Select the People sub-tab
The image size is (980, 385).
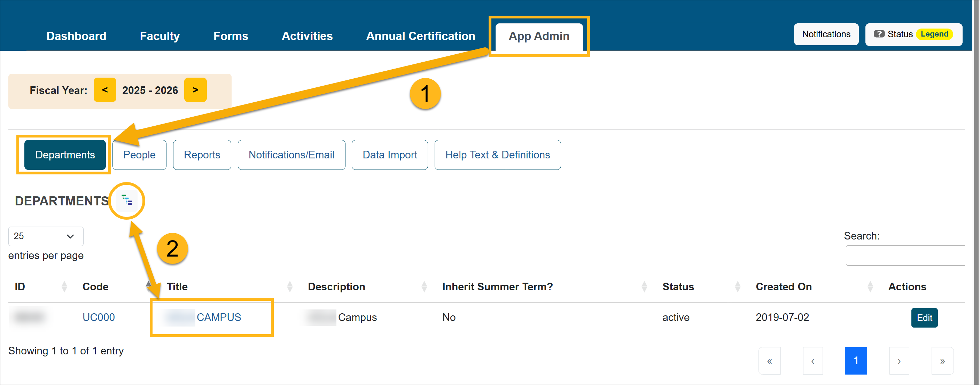click(139, 155)
